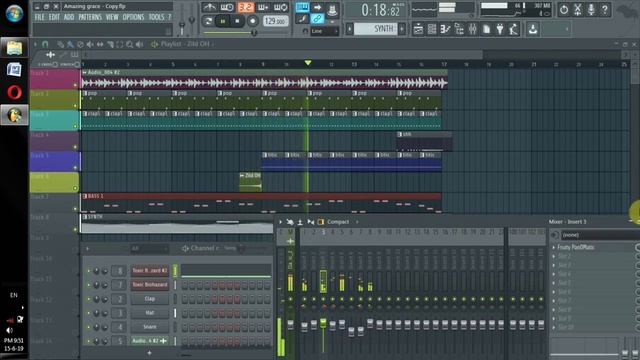Open the ADD menu
Image resolution: width=640 pixels, height=360 pixels.
pos(69,17)
